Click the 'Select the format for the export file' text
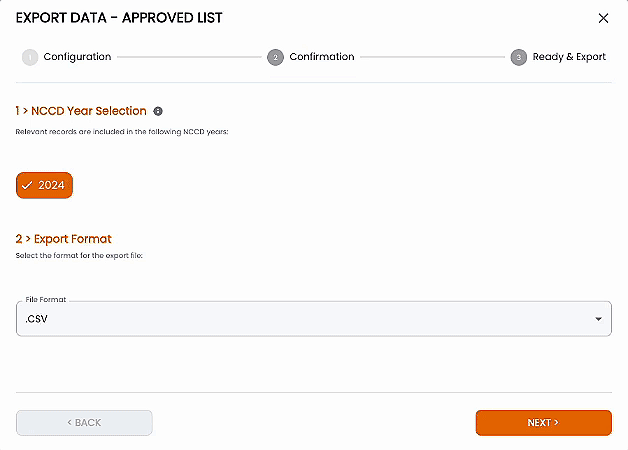 (79, 257)
